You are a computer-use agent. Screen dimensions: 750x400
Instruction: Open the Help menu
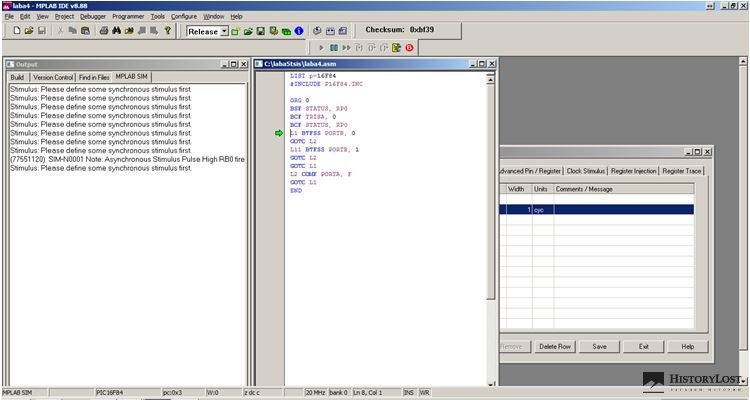[x=236, y=16]
